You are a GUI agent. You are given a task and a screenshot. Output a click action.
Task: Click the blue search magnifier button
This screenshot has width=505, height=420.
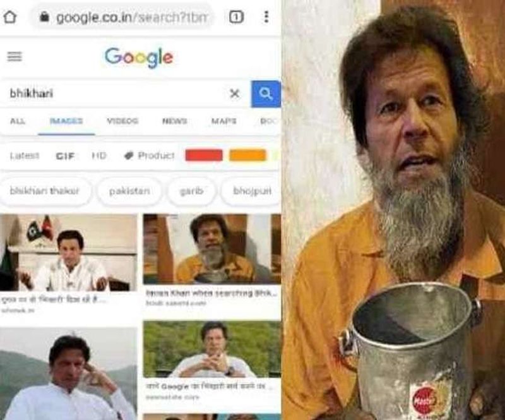[266, 94]
